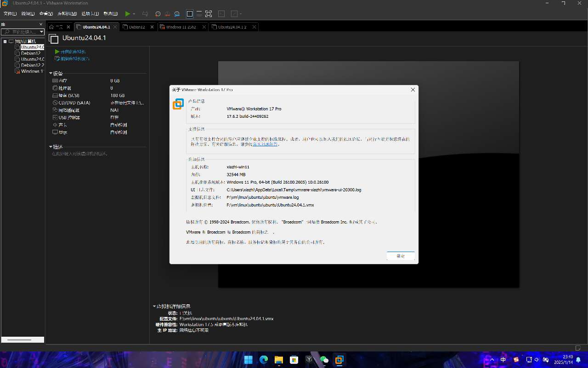The image size is (588, 368).
Task: Open the library search filter dropdown arrow
Action: 41,32
